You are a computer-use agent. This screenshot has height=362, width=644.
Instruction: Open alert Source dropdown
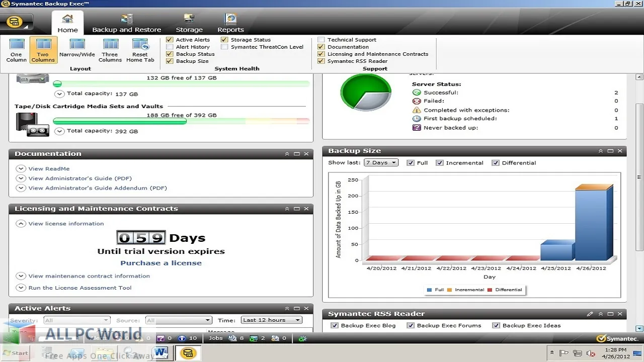point(179,320)
